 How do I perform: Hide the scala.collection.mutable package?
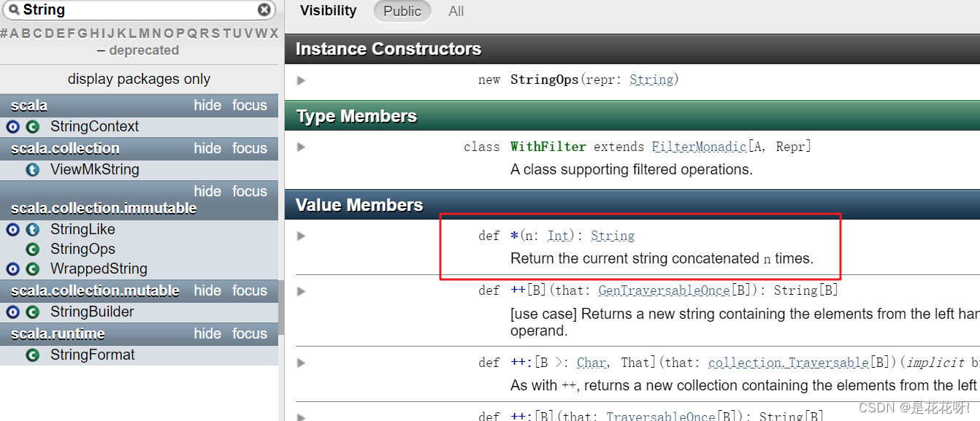[x=207, y=290]
